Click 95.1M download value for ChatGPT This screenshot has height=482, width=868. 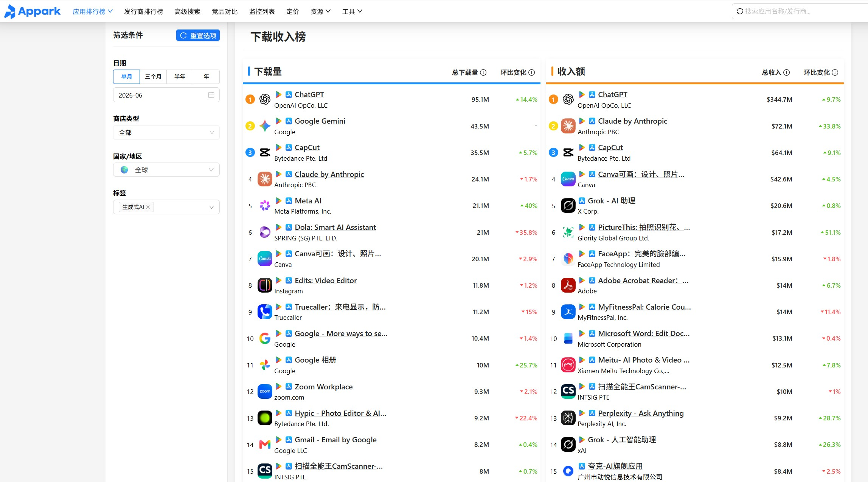pos(480,99)
